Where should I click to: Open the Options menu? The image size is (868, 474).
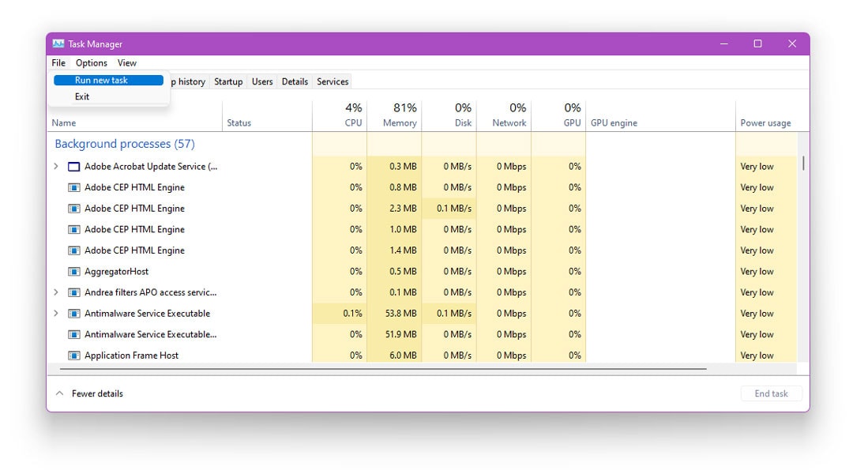click(x=92, y=63)
